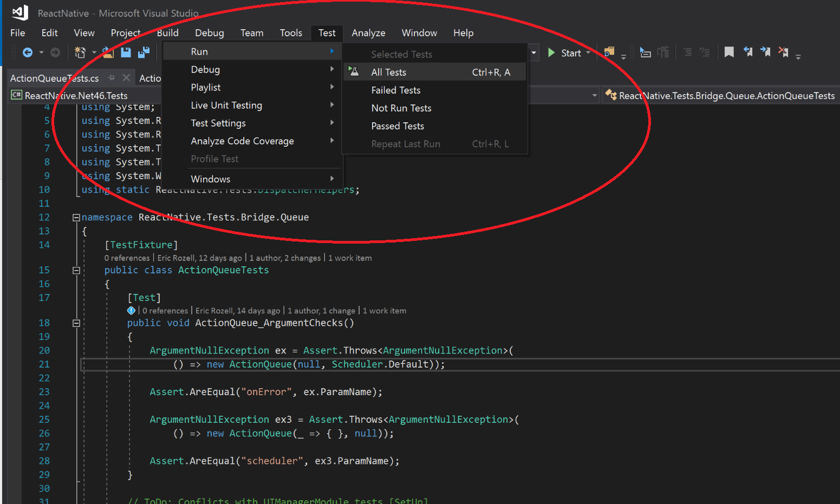The width and height of the screenshot is (840, 504).
Task: Open the New Project dropdown arrow
Action: pyautogui.click(x=94, y=53)
